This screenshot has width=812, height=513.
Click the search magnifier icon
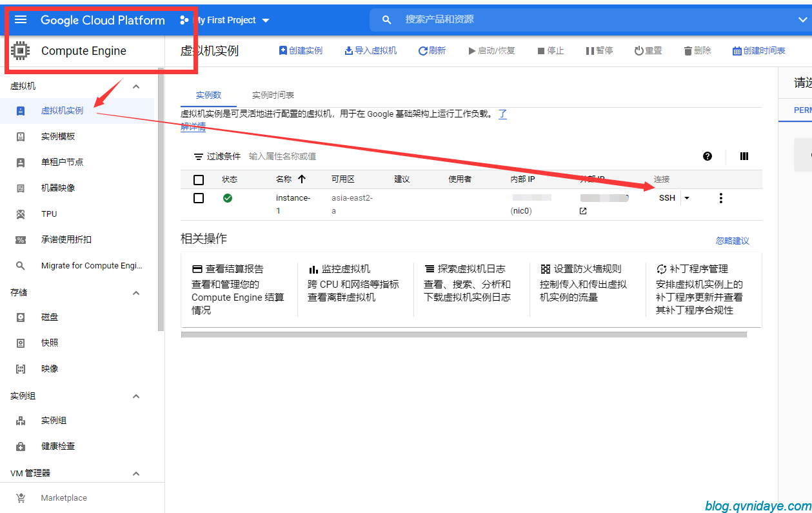(x=386, y=20)
